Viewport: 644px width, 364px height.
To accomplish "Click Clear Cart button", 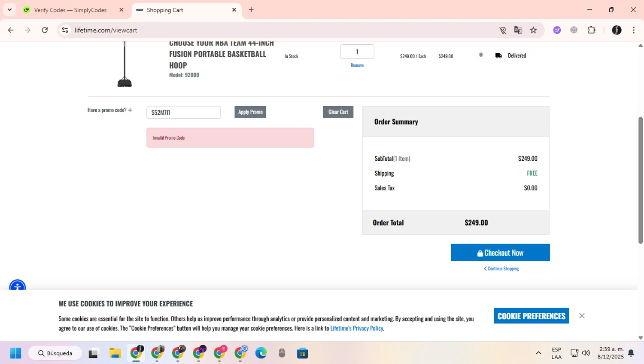I will pyautogui.click(x=338, y=112).
